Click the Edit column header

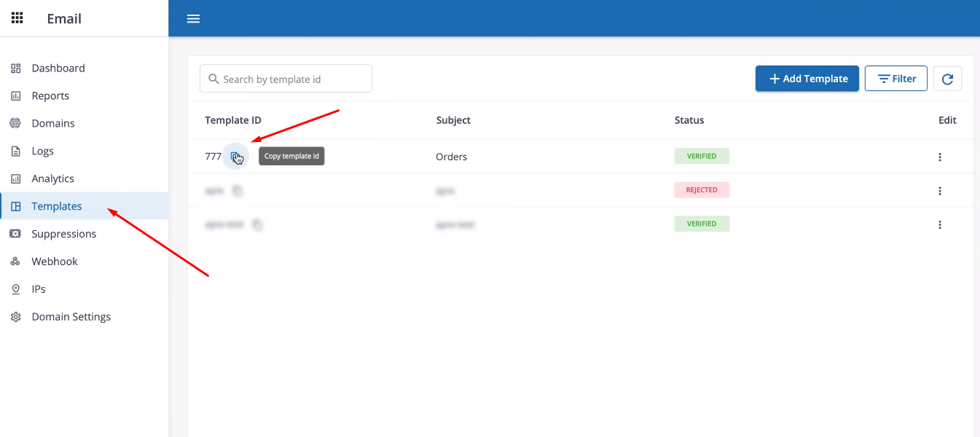coord(947,120)
